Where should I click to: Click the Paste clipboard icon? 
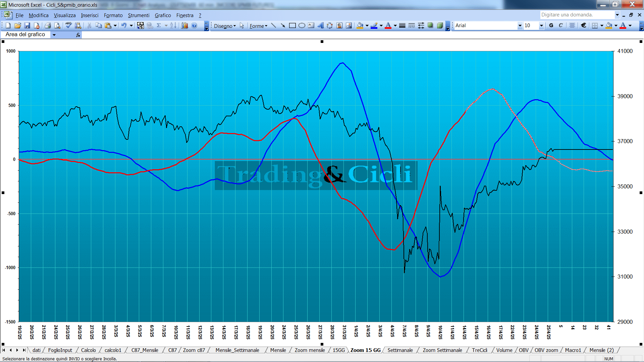[108, 25]
